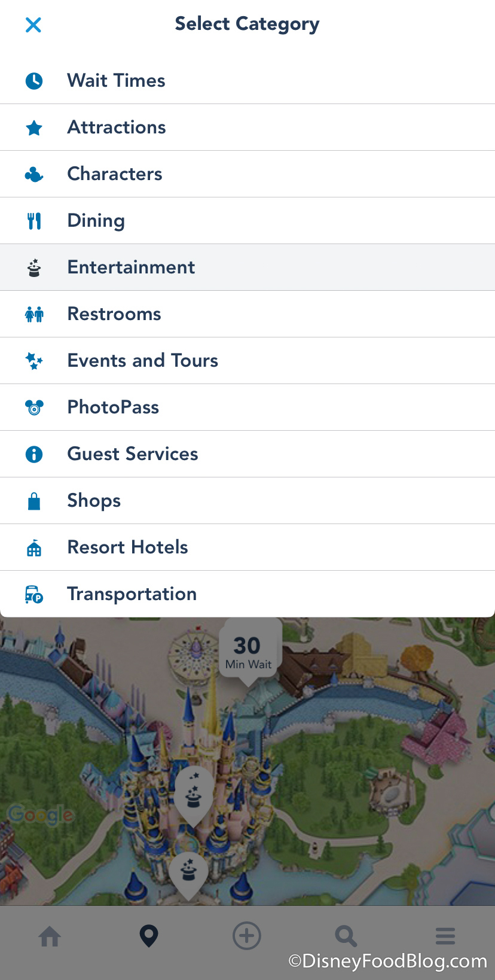The height and width of the screenshot is (980, 495).
Task: Tap the Events and Tours stars icon
Action: tap(34, 361)
